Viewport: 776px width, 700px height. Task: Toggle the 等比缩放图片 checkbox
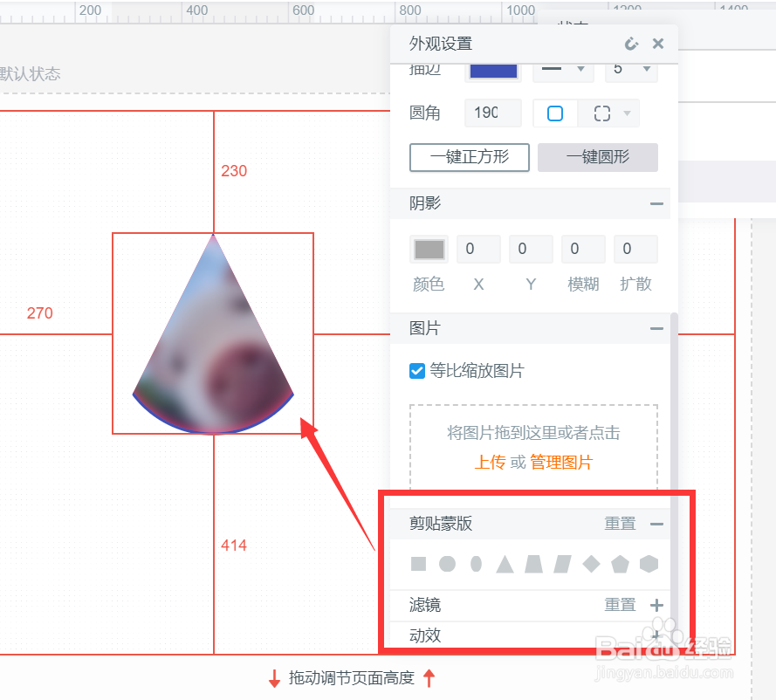(417, 371)
